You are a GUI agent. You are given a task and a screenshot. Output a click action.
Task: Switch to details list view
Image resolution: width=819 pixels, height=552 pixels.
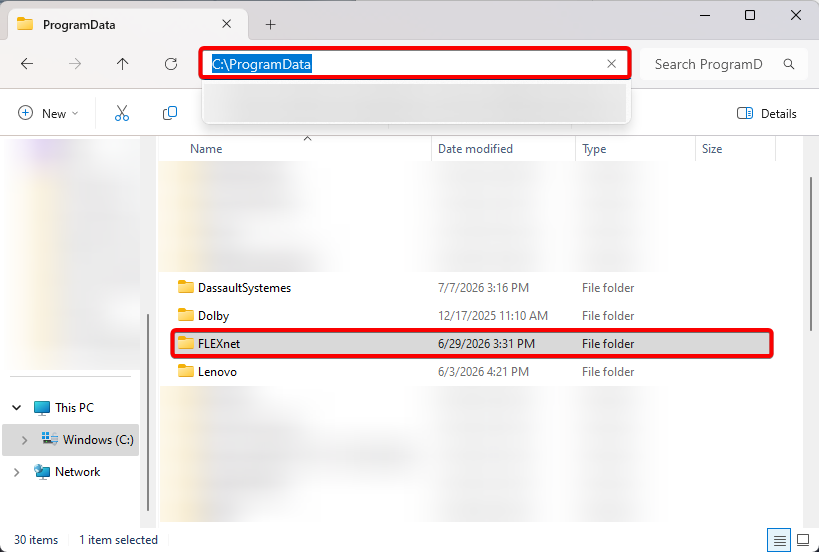point(779,540)
